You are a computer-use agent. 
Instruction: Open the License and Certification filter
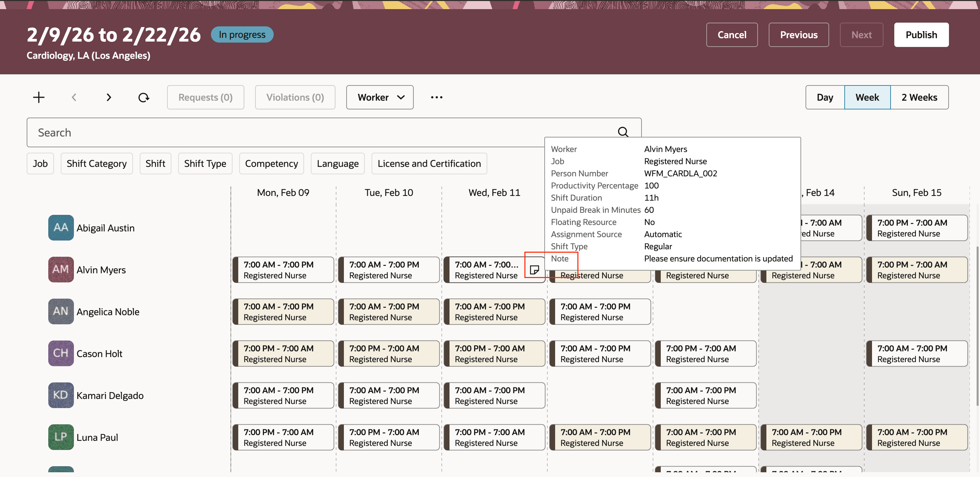[429, 163]
